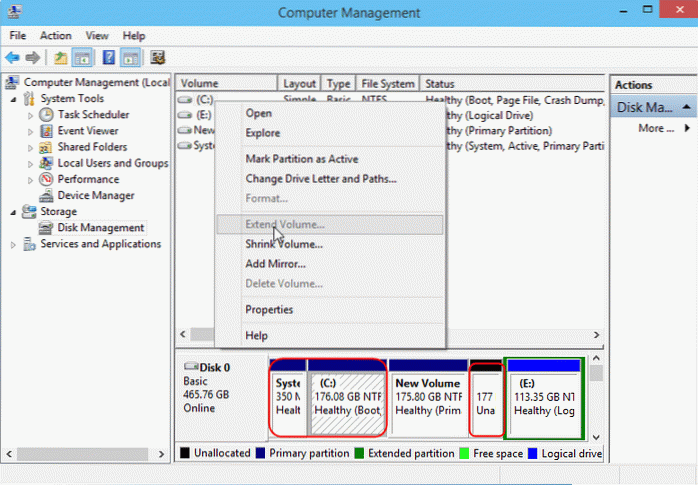
Task: Click the Back arrow toolbar icon
Action: pyautogui.click(x=12, y=58)
